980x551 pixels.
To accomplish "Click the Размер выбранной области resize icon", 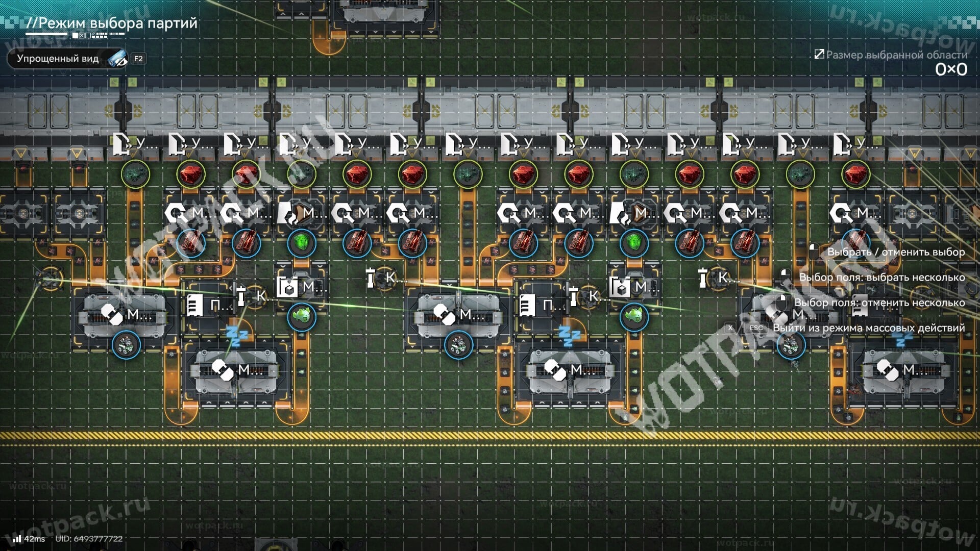I will tap(819, 54).
